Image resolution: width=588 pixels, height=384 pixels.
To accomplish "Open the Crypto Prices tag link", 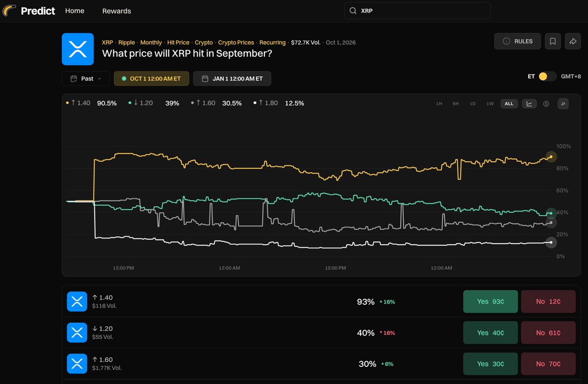I will coord(236,42).
